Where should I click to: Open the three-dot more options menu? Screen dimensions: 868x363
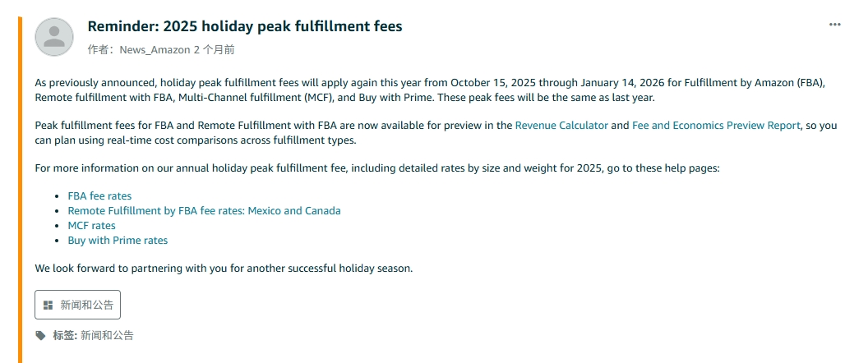click(835, 25)
